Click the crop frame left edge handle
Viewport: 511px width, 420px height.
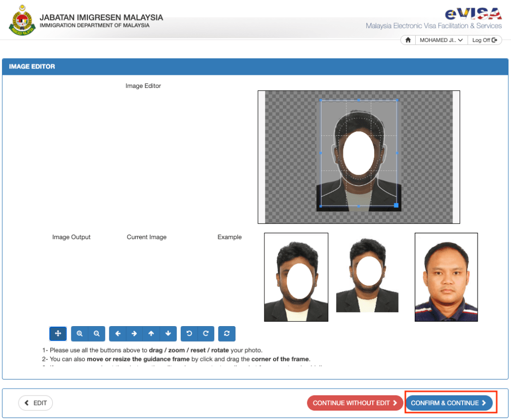point(321,153)
